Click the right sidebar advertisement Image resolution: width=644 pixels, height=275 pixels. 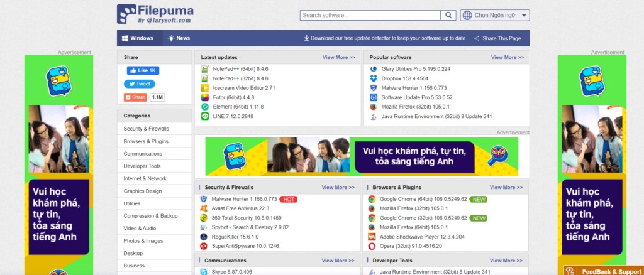pos(592,165)
